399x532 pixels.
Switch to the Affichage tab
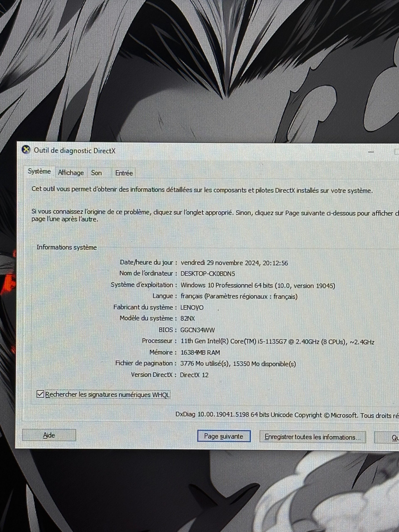pos(71,173)
